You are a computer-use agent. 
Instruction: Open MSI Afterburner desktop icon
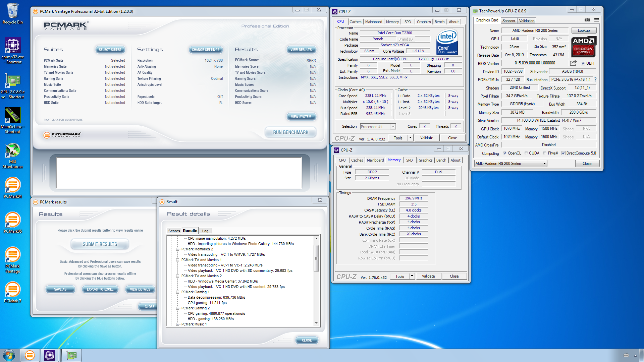(13, 156)
